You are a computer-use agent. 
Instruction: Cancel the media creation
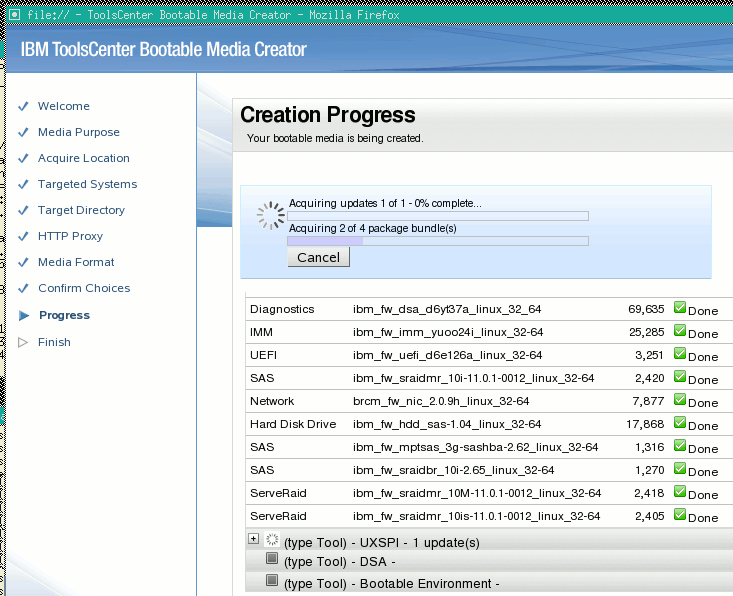coord(319,257)
